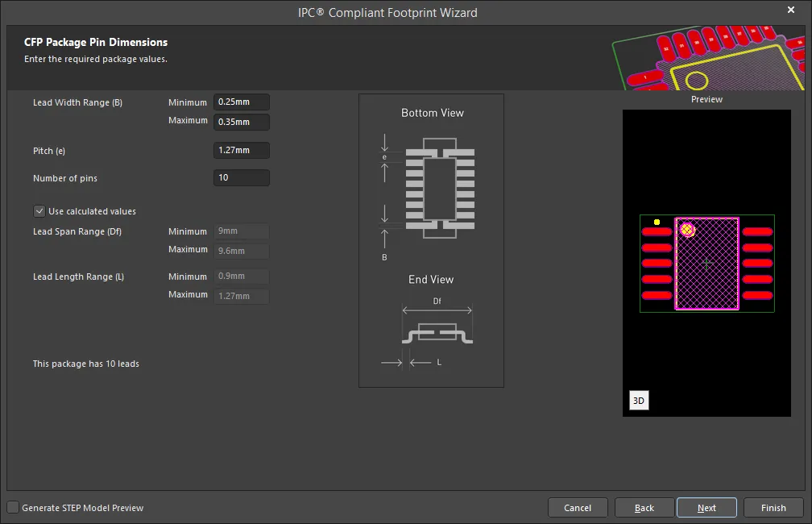Image resolution: width=812 pixels, height=524 pixels.
Task: Toggle Use calculated values checkbox
Action: (39, 211)
